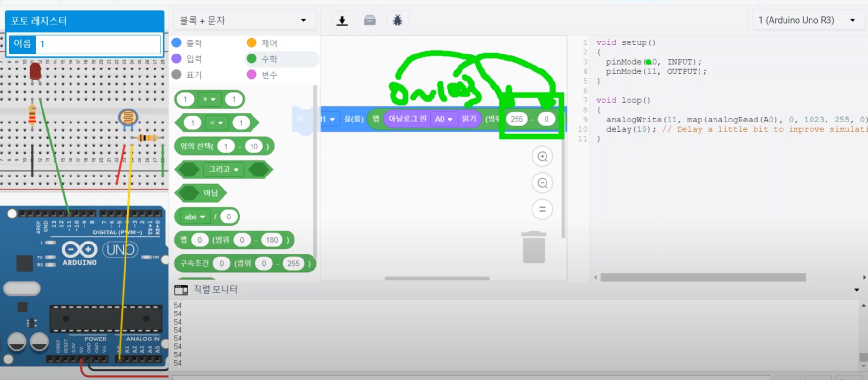Image resolution: width=868 pixels, height=380 pixels.
Task: Click the 10 value in random block
Action: pyautogui.click(x=253, y=147)
